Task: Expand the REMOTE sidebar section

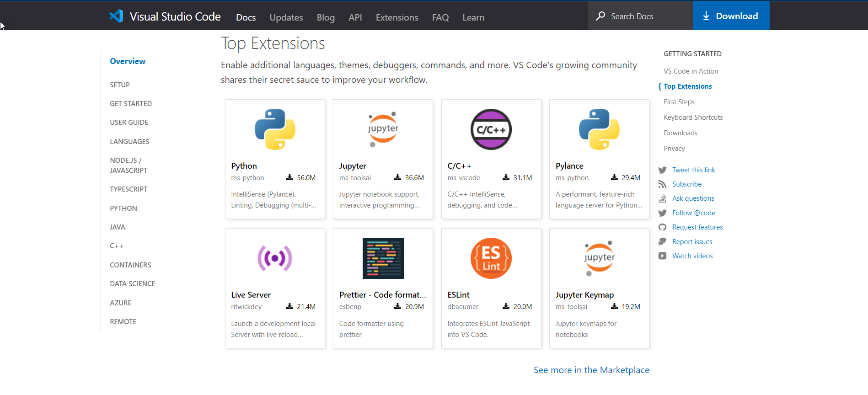Action: point(123,321)
